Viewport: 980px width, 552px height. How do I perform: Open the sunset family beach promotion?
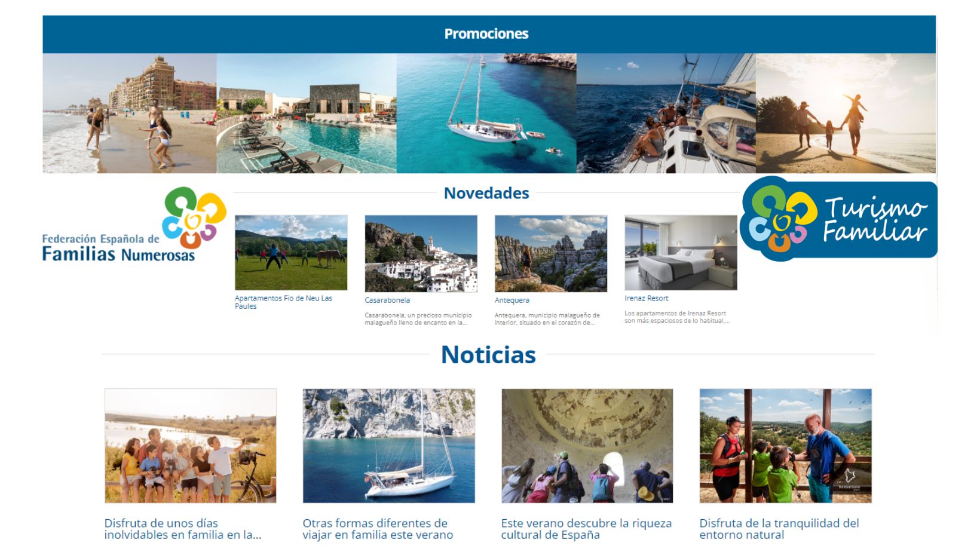coord(846,114)
